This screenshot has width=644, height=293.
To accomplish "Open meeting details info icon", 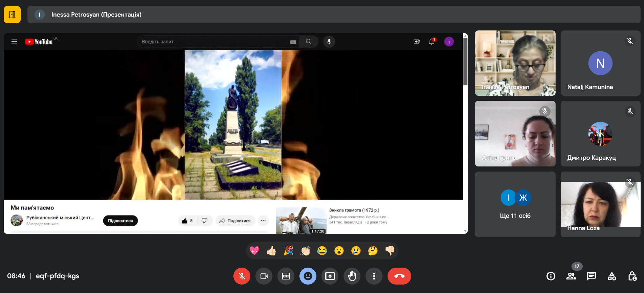I will pyautogui.click(x=551, y=276).
